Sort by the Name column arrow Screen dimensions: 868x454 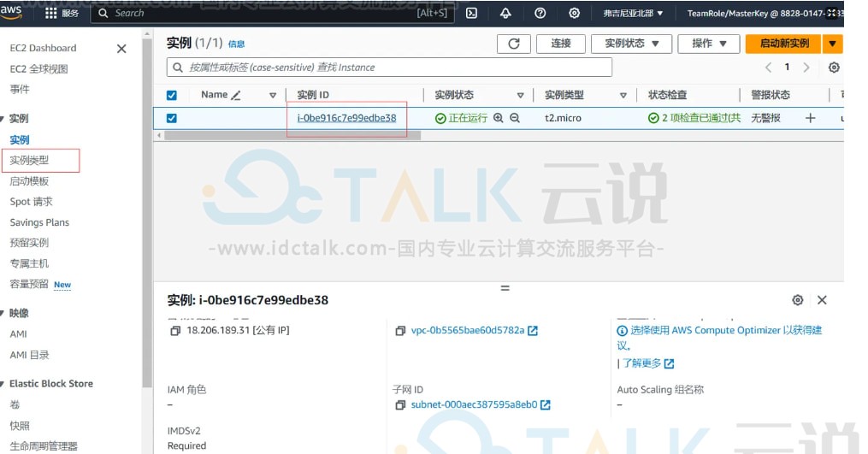pos(272,95)
